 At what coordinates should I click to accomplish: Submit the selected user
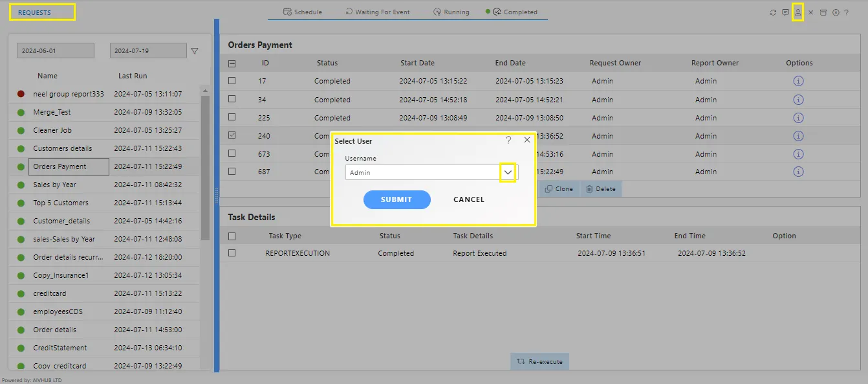(x=396, y=199)
